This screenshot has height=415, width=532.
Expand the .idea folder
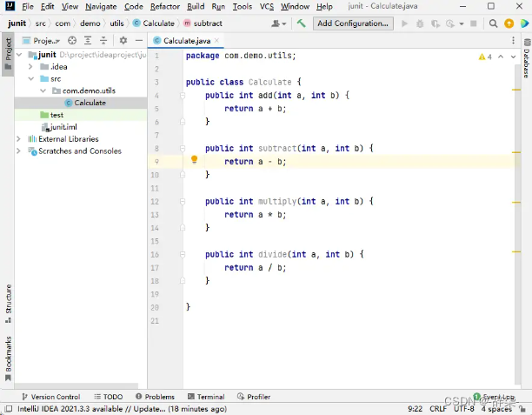coord(30,67)
